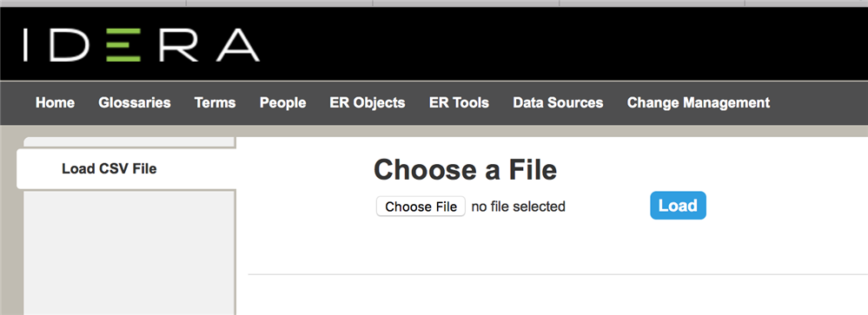The height and width of the screenshot is (315, 868).
Task: Click the IDERA logo in the header
Action: [141, 45]
